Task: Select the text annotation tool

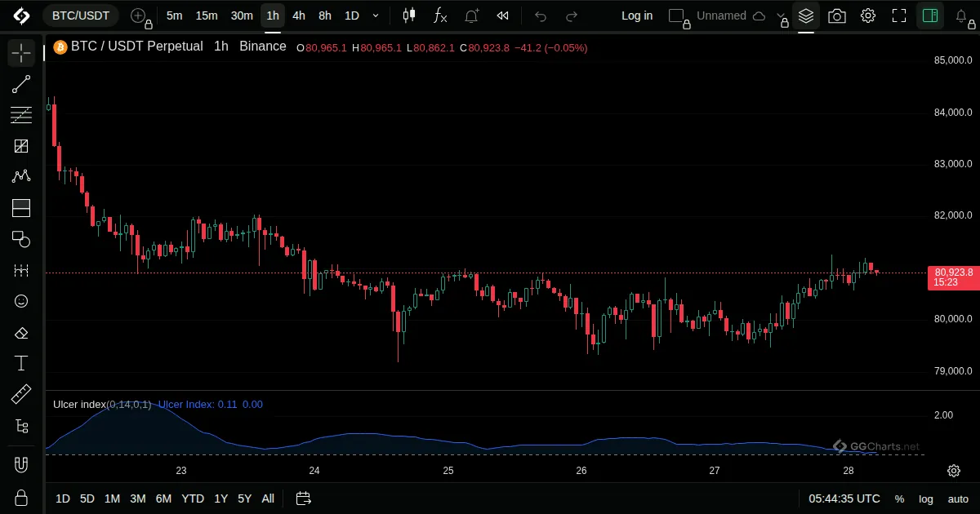Action: [21, 363]
